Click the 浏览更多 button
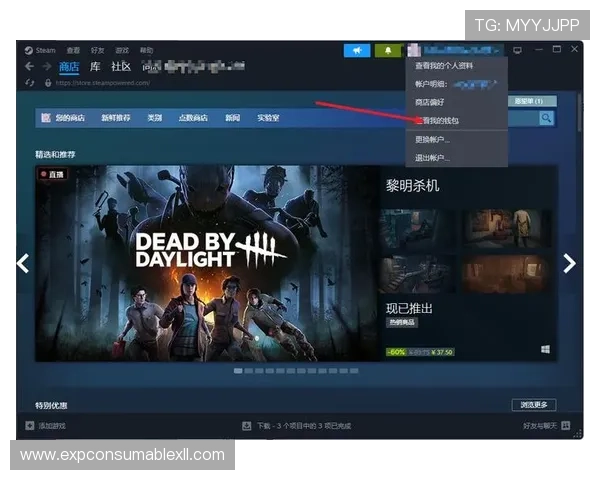 tap(534, 405)
